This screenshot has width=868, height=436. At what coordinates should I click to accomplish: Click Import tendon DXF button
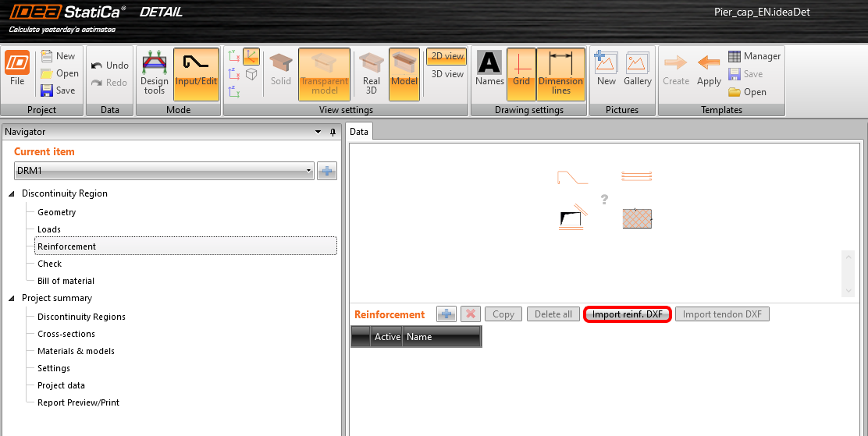(722, 314)
